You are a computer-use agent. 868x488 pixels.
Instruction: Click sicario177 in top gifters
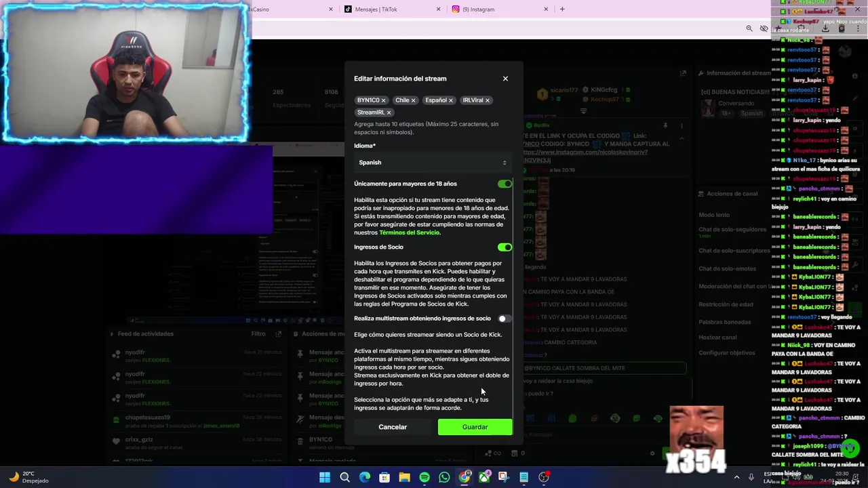coord(564,90)
